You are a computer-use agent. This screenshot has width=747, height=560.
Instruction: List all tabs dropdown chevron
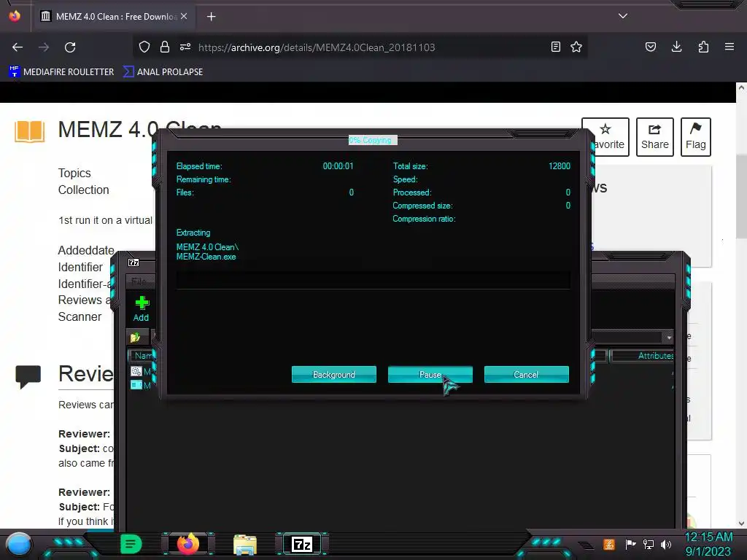tap(623, 16)
